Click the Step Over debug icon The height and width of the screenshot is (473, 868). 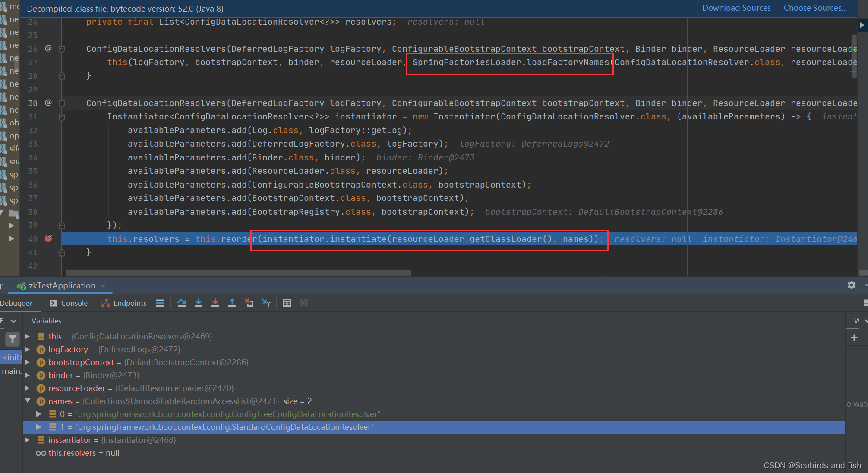181,303
